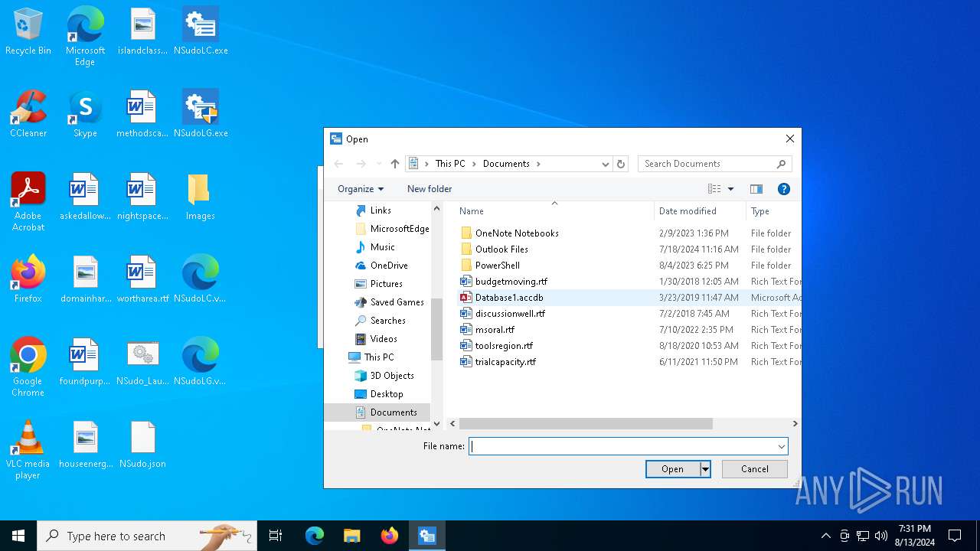Sort files by Type column header

click(x=774, y=211)
